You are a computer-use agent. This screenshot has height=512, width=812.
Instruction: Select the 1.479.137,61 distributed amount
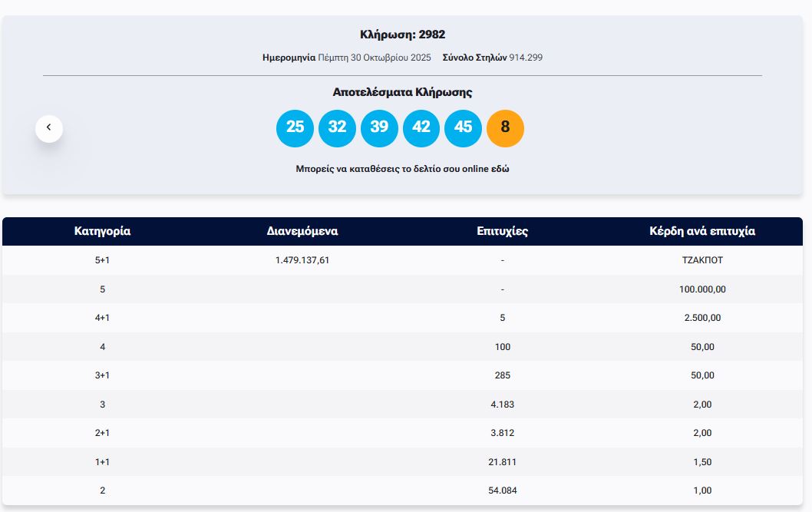[x=302, y=260]
